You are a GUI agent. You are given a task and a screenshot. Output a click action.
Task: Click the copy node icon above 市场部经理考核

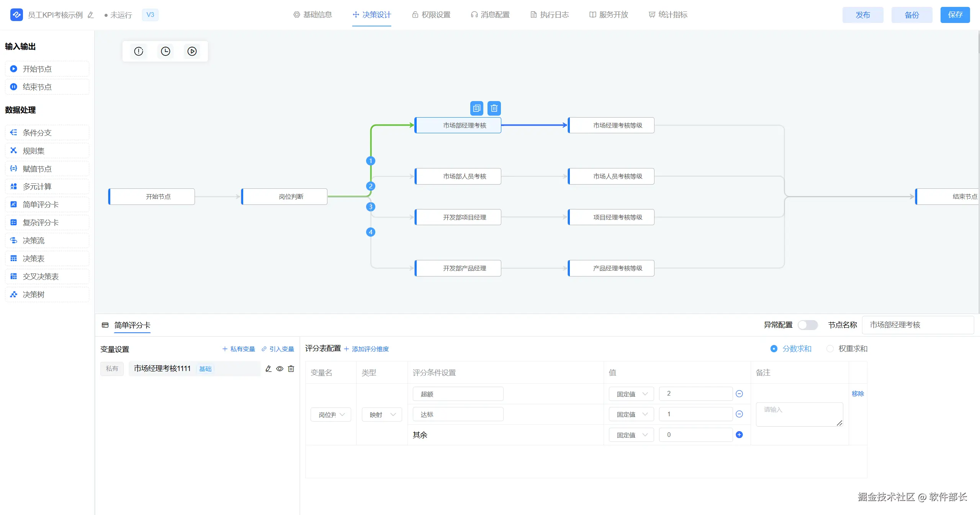click(476, 108)
